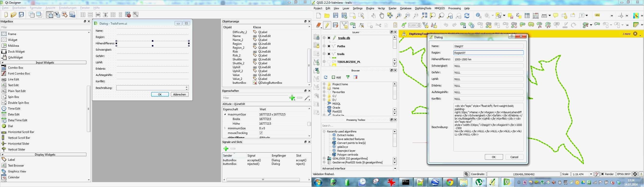The width and height of the screenshot is (644, 187).
Task: Click the filter funnel icon in Browser panel
Action: pyautogui.click(x=348, y=77)
